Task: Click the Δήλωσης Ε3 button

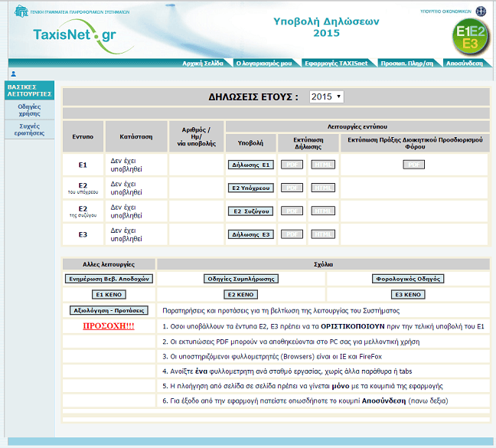Action: click(251, 234)
